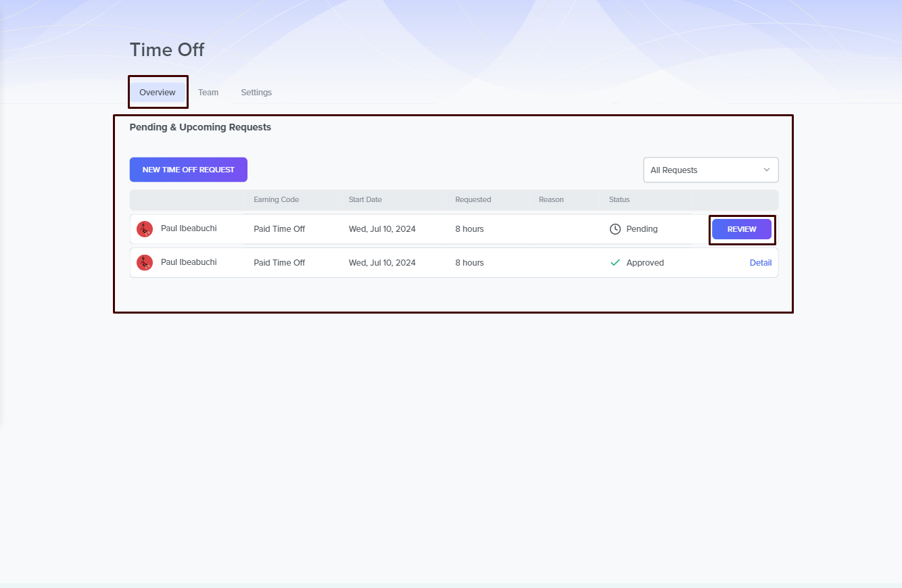Click the green checkmark beside Approved status
Image resolution: width=902 pixels, height=588 pixels.
(x=615, y=263)
